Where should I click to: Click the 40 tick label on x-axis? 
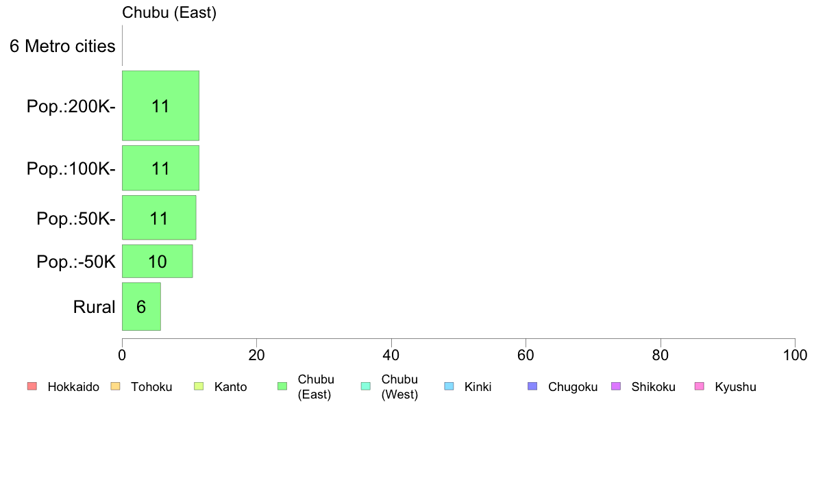pyautogui.click(x=391, y=355)
